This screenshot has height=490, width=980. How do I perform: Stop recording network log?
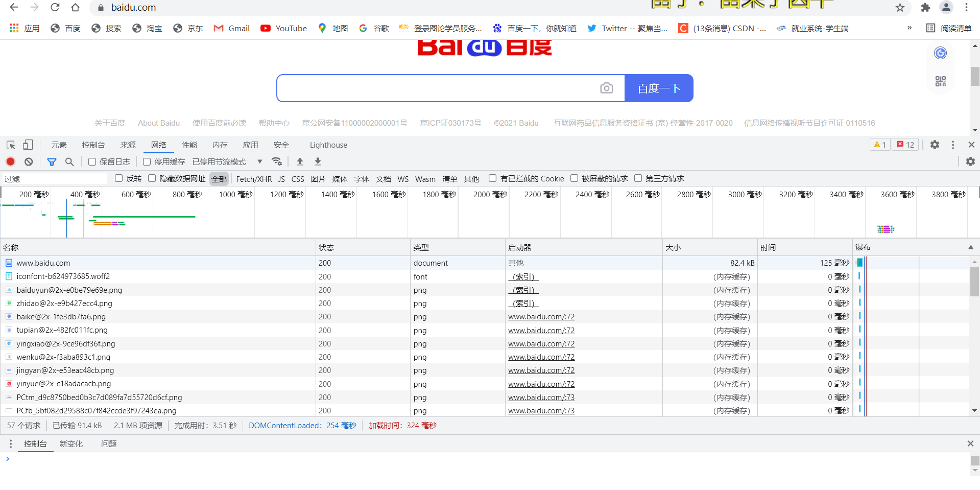tap(11, 161)
